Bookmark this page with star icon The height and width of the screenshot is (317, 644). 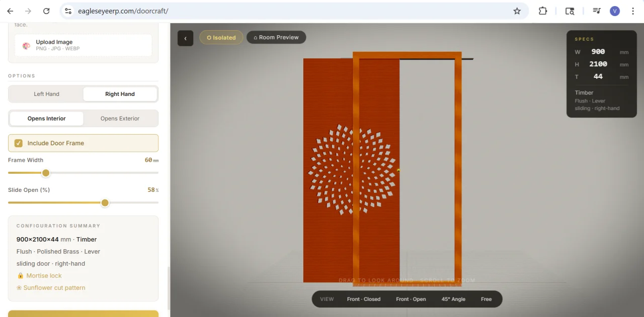[517, 11]
